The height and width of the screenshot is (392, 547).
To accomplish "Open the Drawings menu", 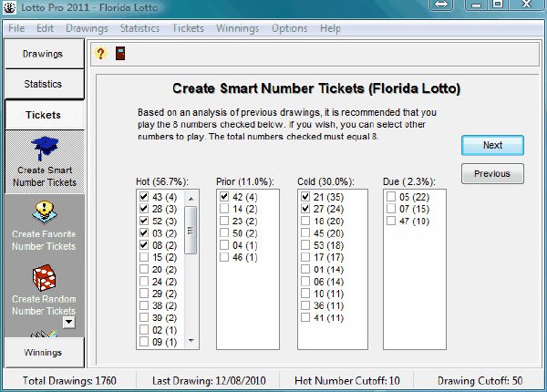I will [x=87, y=28].
